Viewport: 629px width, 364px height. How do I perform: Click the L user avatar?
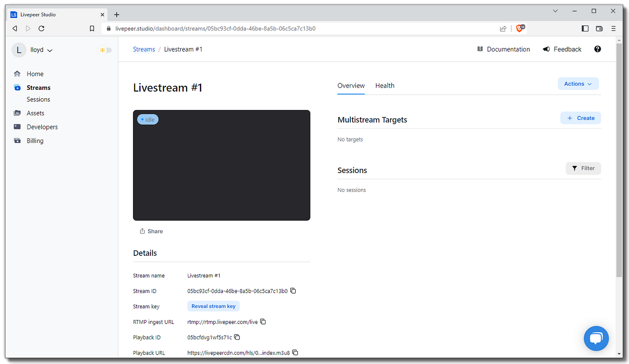point(19,50)
